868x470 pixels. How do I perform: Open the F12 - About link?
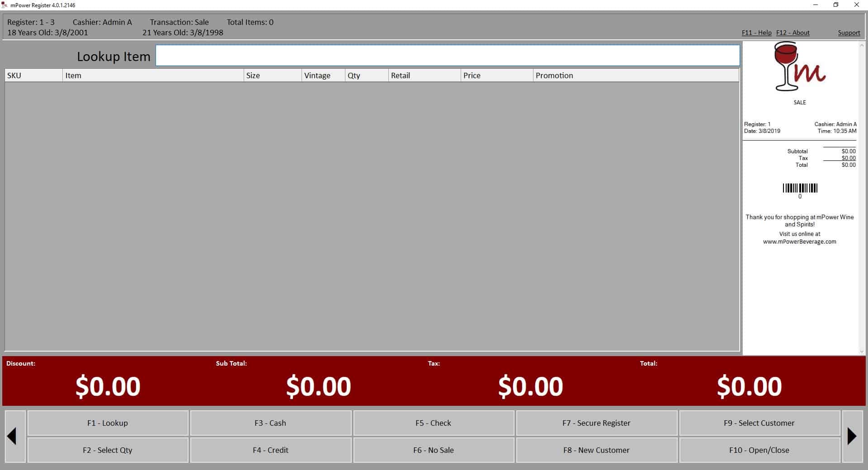(793, 33)
